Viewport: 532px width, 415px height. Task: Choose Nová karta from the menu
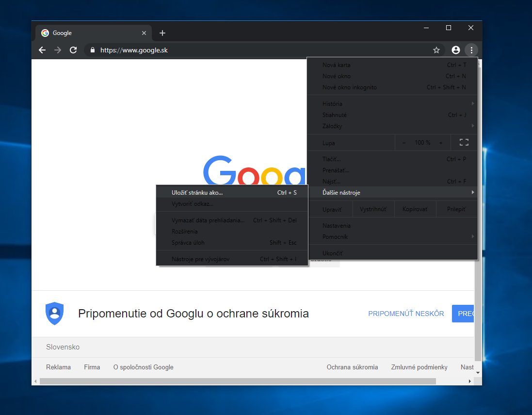pos(392,65)
